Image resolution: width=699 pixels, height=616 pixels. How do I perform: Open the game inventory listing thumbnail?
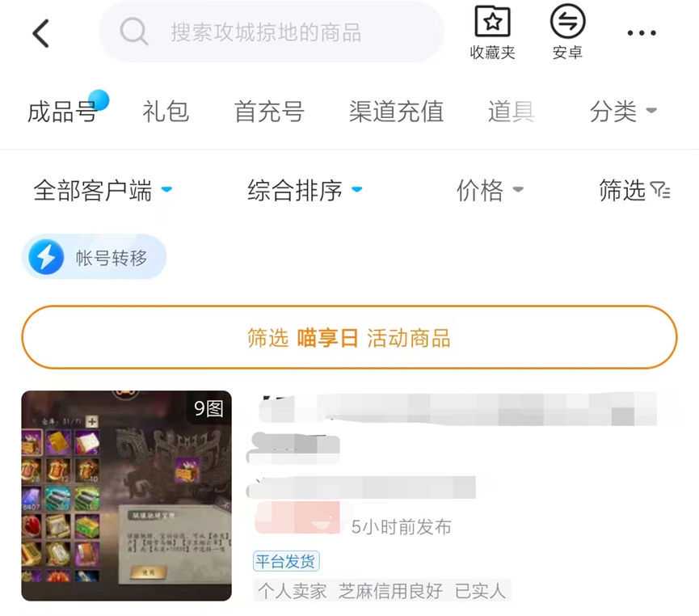(127, 496)
